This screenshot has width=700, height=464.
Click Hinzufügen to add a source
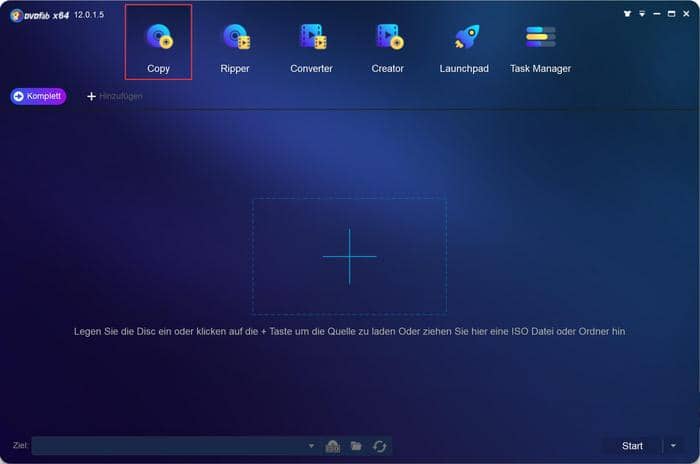click(x=114, y=96)
